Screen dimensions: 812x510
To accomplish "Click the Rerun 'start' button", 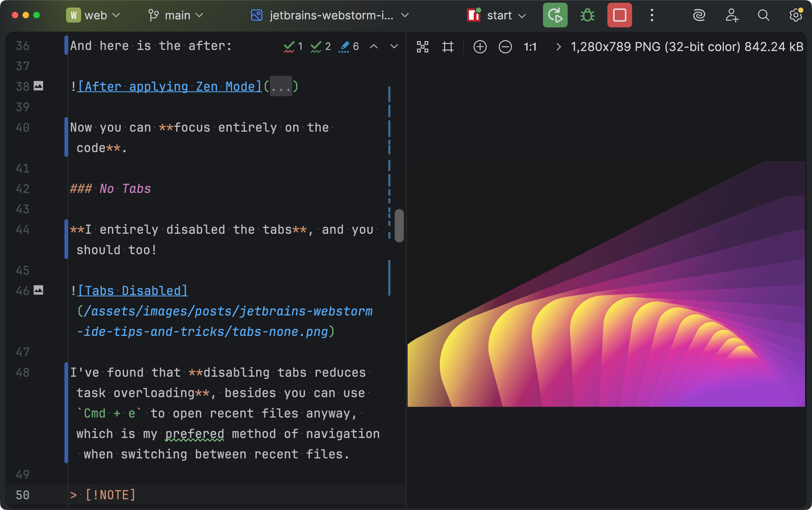I will point(555,15).
